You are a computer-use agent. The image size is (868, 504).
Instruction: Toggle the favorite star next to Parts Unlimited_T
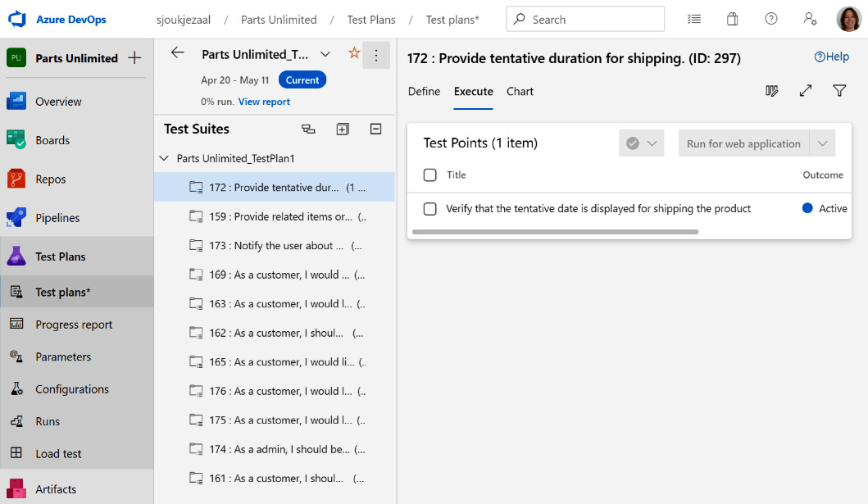point(353,52)
